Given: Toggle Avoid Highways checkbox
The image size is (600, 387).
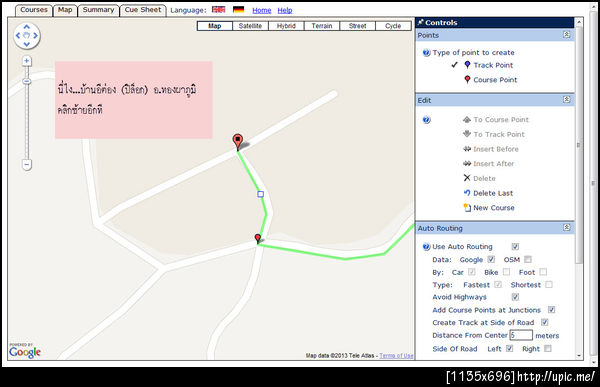Looking at the screenshot, I should [x=515, y=297].
